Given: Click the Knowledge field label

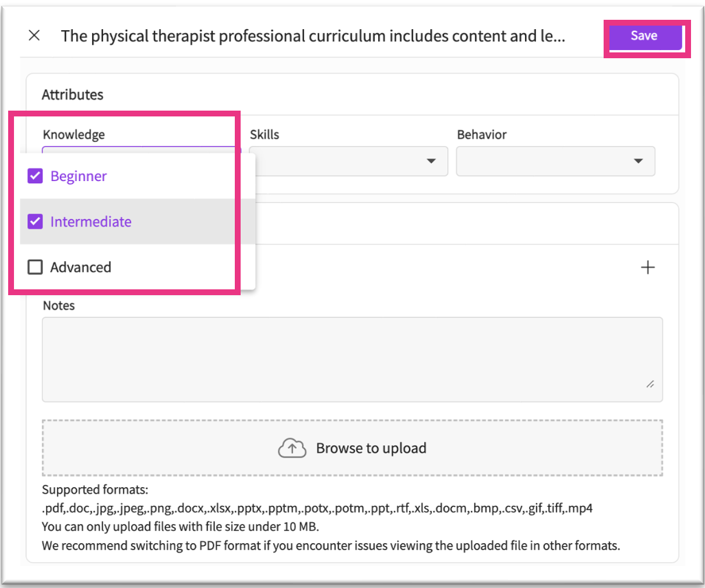Looking at the screenshot, I should click(74, 134).
